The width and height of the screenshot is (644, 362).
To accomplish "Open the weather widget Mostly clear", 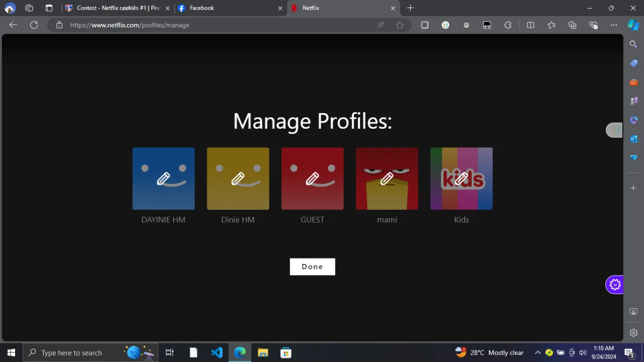I will pos(490,352).
